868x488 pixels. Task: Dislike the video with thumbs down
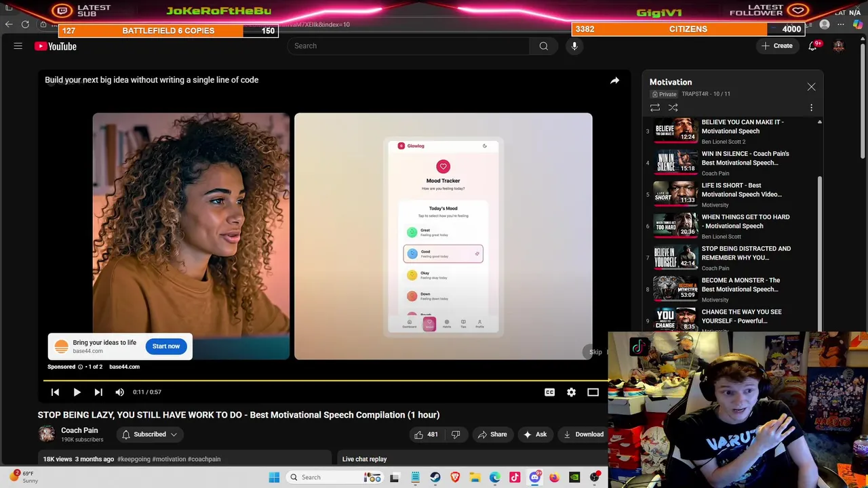456,434
